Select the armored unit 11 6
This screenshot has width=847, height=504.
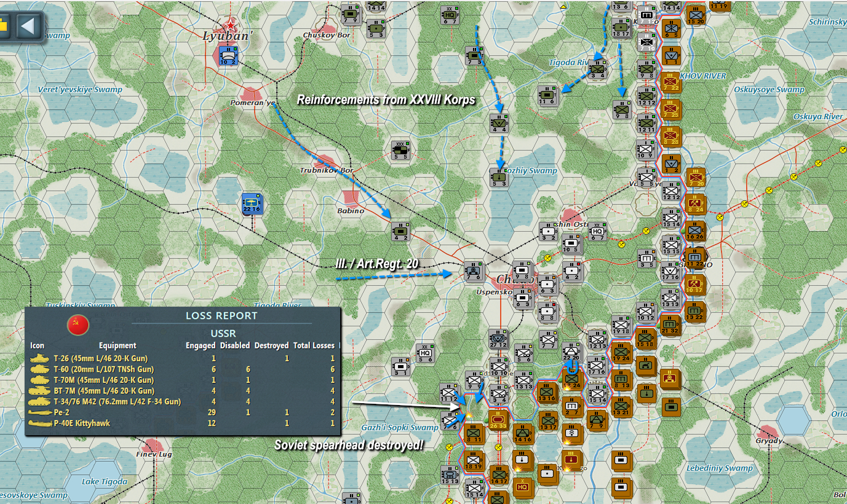click(547, 95)
